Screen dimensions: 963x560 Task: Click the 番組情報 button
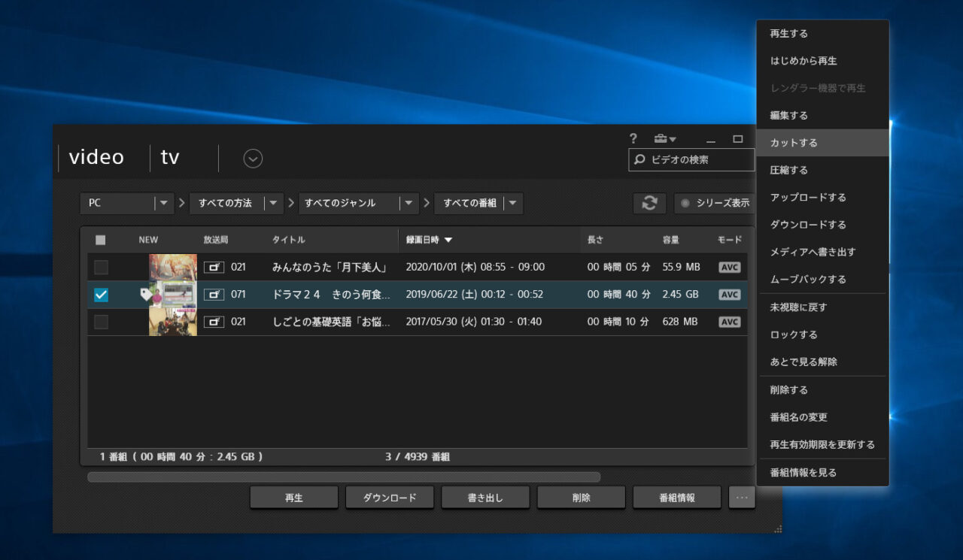(x=676, y=498)
